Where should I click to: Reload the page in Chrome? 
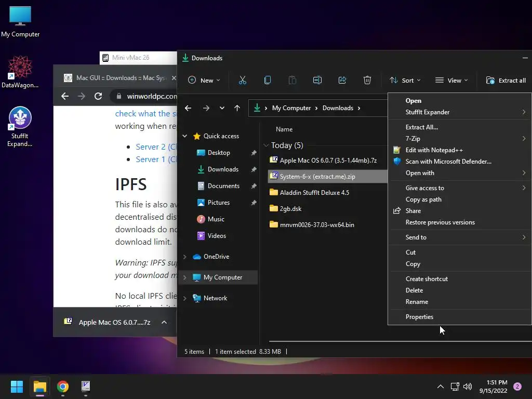[98, 96]
